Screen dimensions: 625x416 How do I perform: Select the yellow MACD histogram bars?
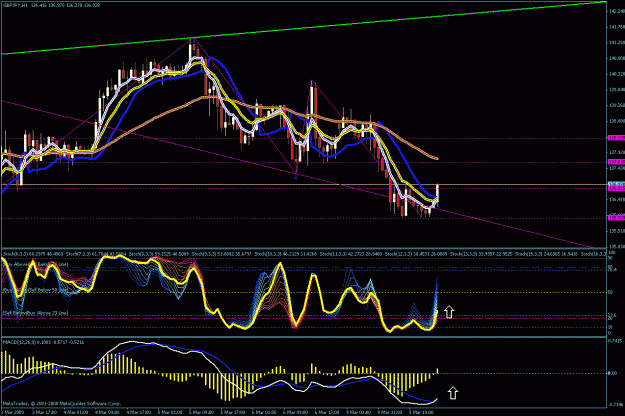pyautogui.click(x=228, y=387)
